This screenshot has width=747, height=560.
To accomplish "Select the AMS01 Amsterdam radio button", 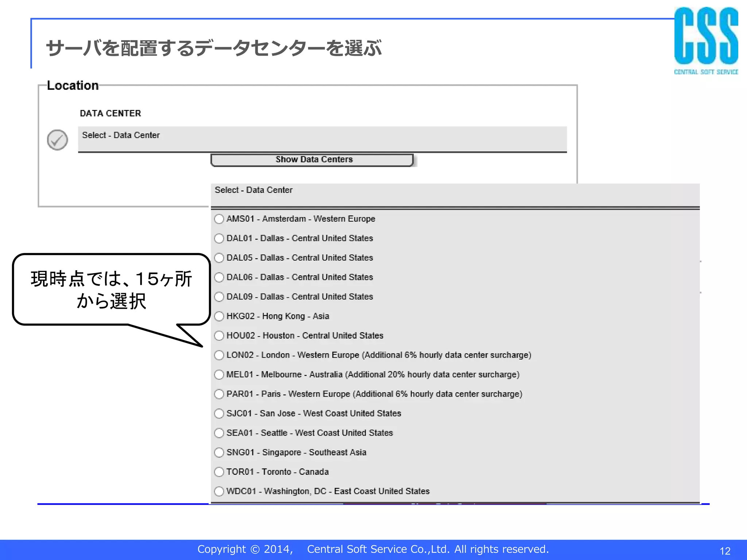I will click(219, 219).
